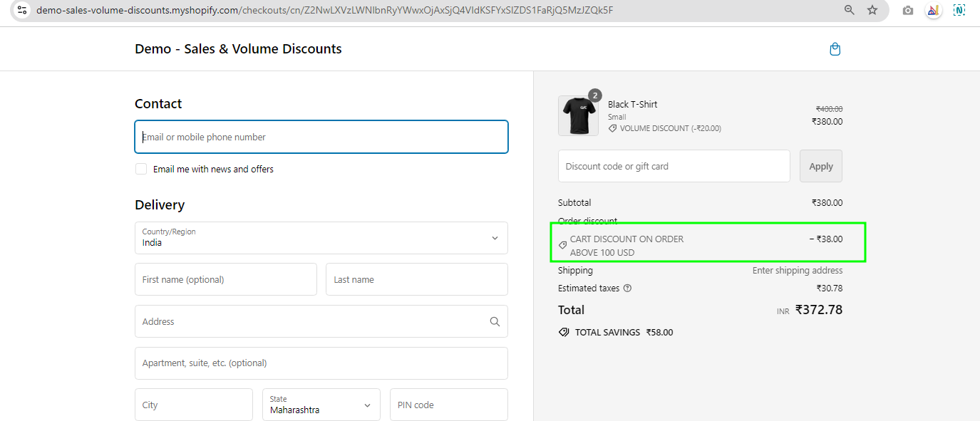Click the bookmark star icon
The height and width of the screenshot is (421, 980).
coord(872,10)
